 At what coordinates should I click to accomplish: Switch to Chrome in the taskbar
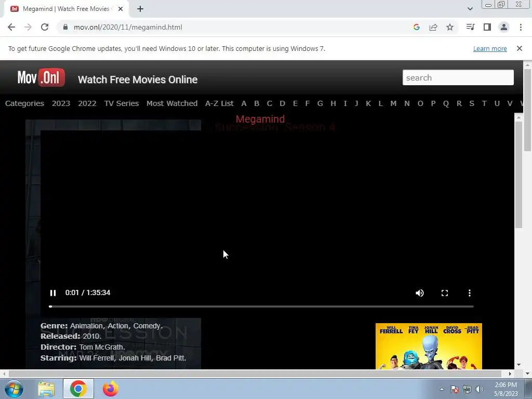78,389
